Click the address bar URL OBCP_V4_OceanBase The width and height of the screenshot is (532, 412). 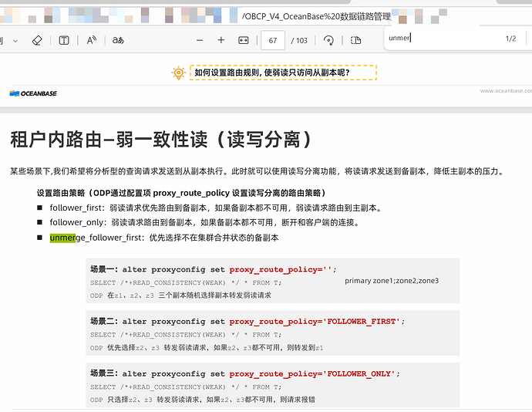click(315, 16)
